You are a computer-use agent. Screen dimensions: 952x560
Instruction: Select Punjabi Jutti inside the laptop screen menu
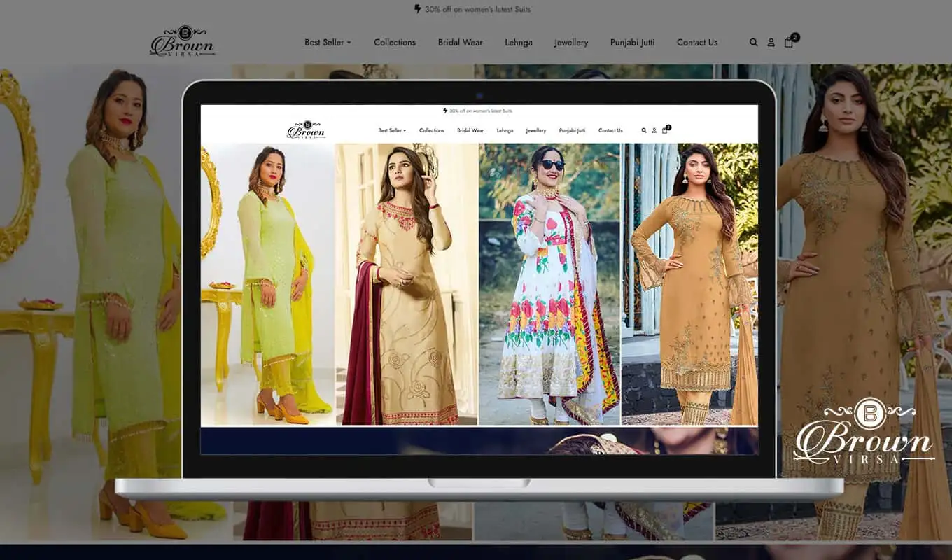coord(572,130)
